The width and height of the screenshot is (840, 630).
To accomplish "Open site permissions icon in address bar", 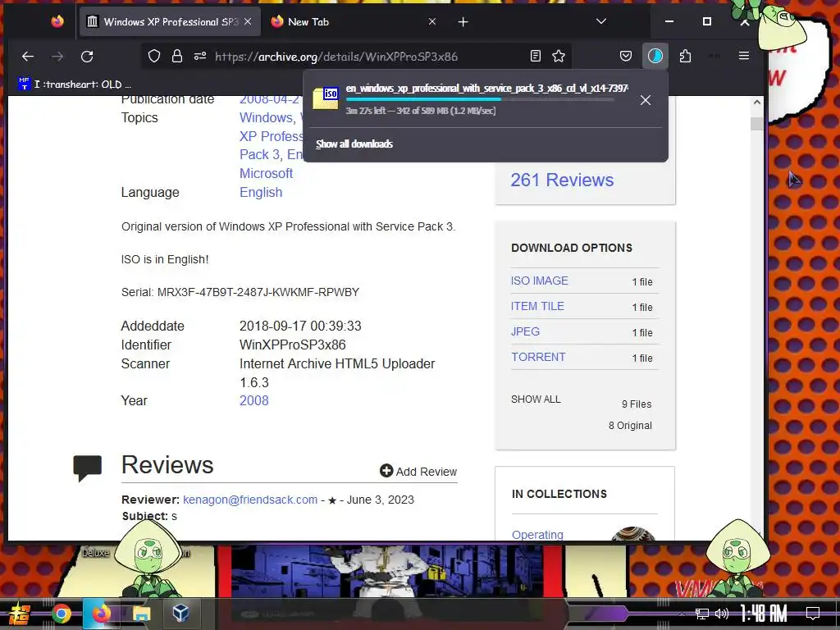I will click(200, 57).
